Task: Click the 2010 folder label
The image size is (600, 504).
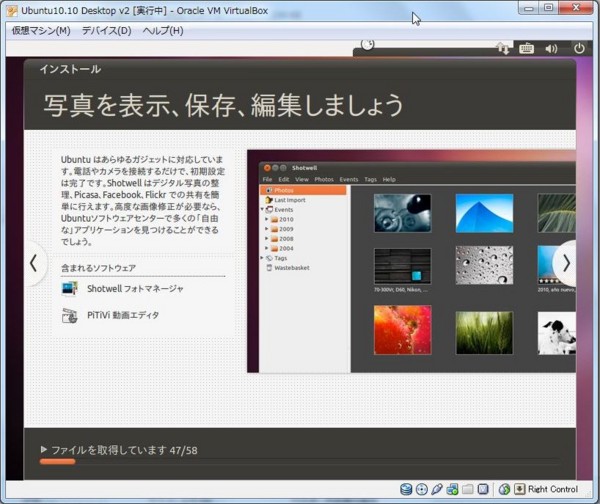Action: coord(286,219)
